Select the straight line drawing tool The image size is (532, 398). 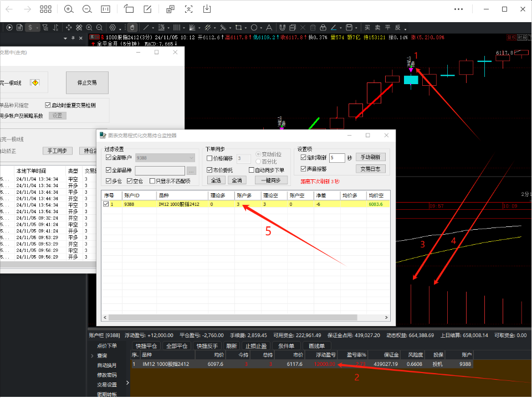(x=146, y=28)
